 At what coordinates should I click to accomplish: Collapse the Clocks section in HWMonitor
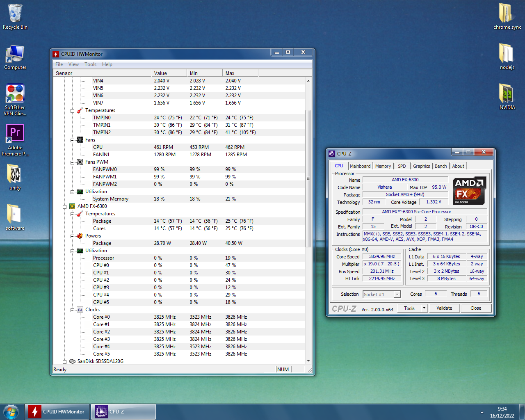point(72,310)
